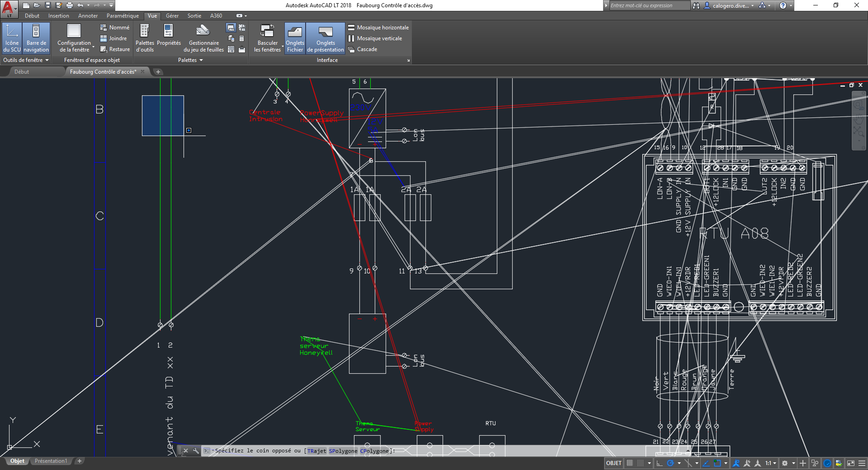Open the Palettes d'outils palette
868x470 pixels.
tap(145, 38)
